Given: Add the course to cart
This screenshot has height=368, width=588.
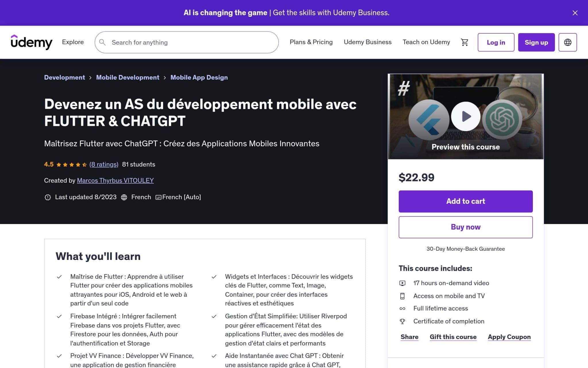Looking at the screenshot, I should point(465,201).
